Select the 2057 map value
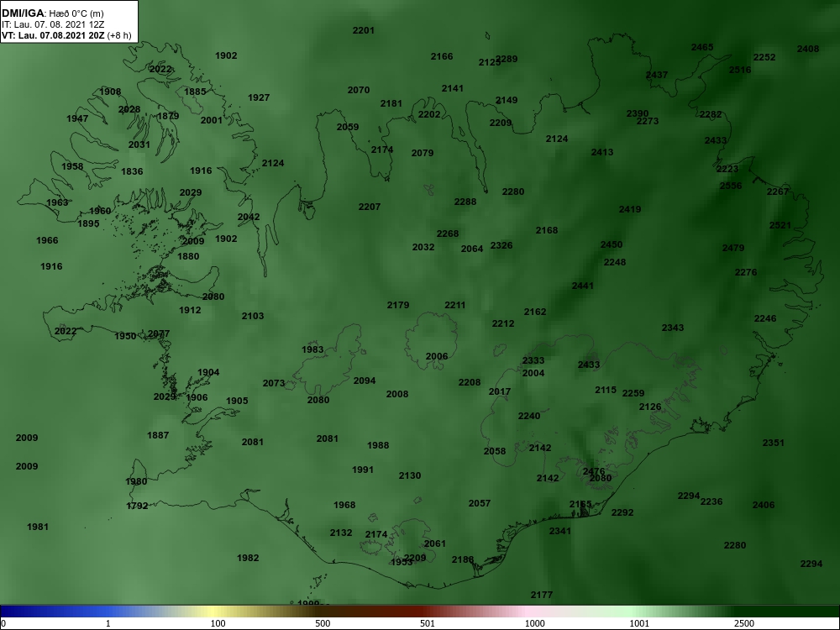Viewport: 840px width, 630px height. point(480,503)
